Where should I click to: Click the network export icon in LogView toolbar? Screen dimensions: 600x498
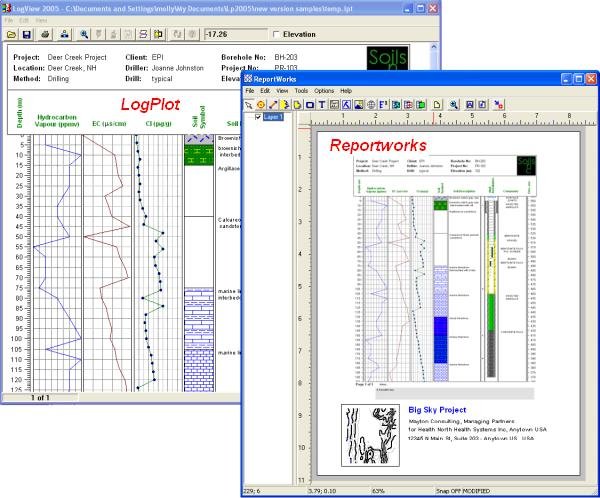pyautogui.click(x=64, y=34)
